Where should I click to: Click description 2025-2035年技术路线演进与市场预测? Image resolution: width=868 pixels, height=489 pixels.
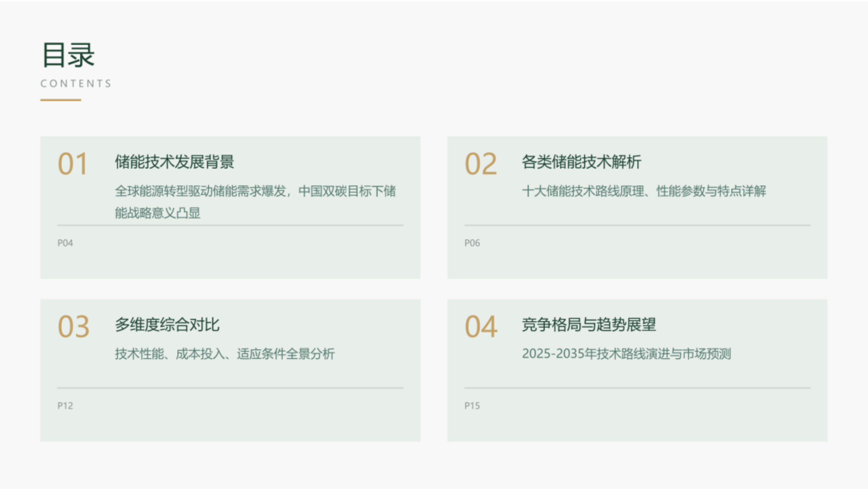pos(627,354)
